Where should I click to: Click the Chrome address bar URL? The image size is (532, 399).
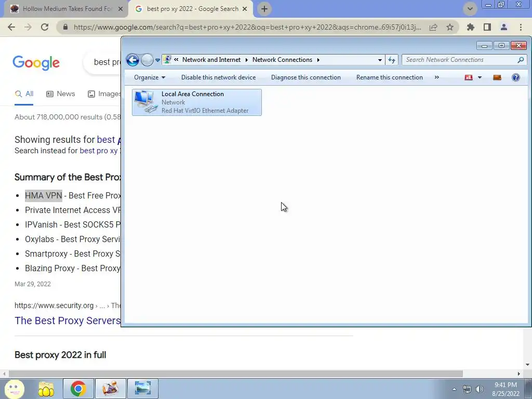pyautogui.click(x=247, y=27)
